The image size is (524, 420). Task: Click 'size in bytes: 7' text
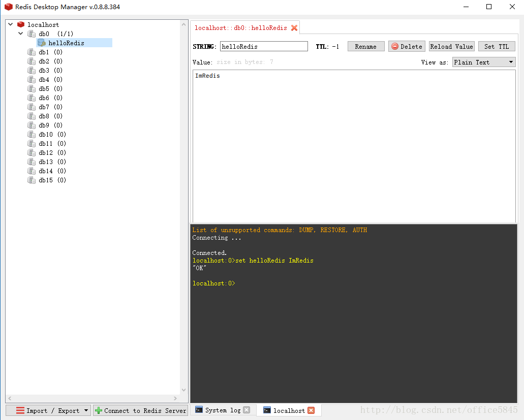point(245,62)
